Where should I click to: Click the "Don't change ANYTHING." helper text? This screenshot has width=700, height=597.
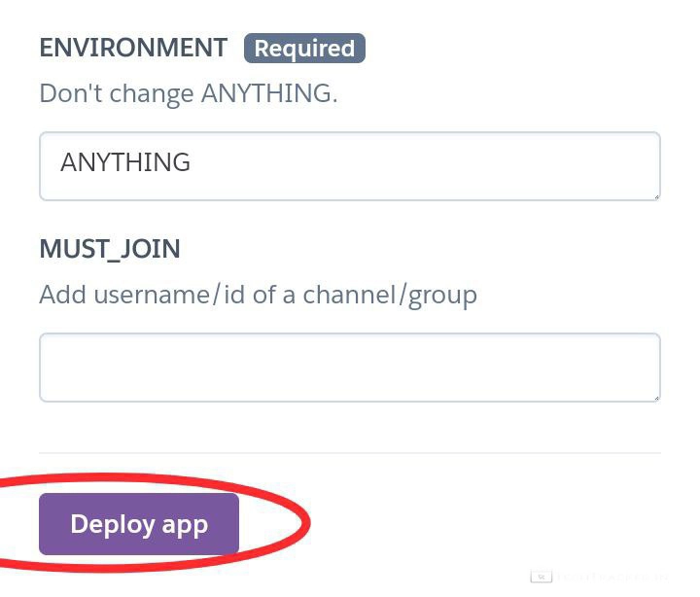point(189,94)
